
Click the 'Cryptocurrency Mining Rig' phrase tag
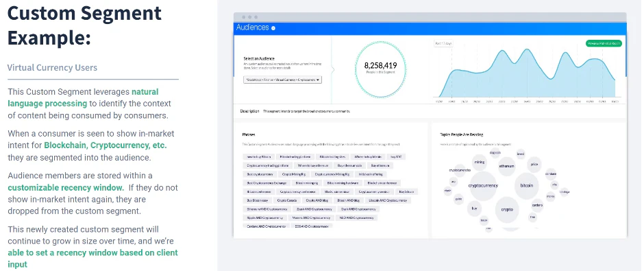pyautogui.click(x=332, y=174)
